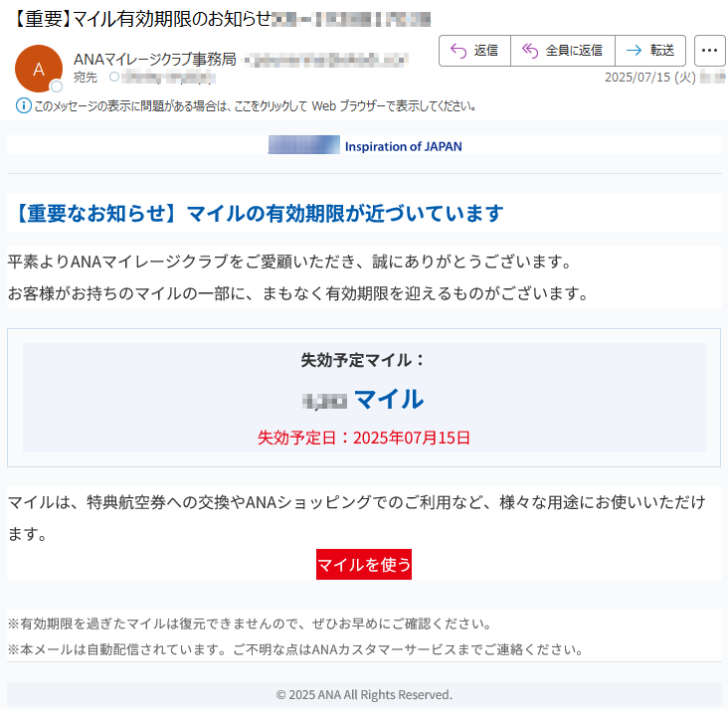Click the 転送 forward button
Image resolution: width=728 pixels, height=709 pixels.
pos(650,51)
